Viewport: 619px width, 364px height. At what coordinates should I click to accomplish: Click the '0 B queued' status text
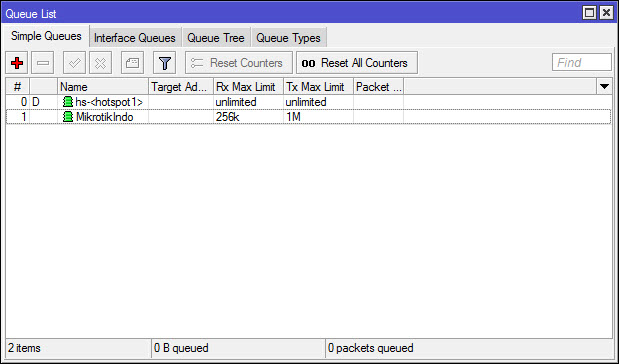tap(181, 348)
